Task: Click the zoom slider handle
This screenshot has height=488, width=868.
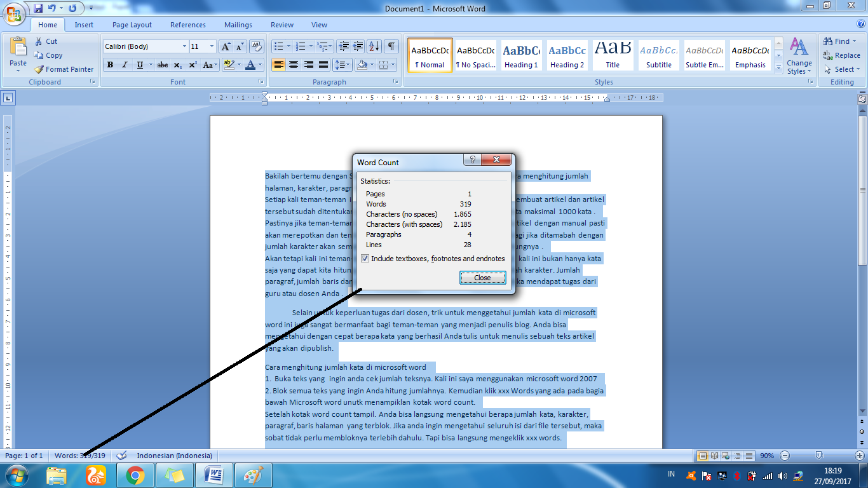Action: 819,456
